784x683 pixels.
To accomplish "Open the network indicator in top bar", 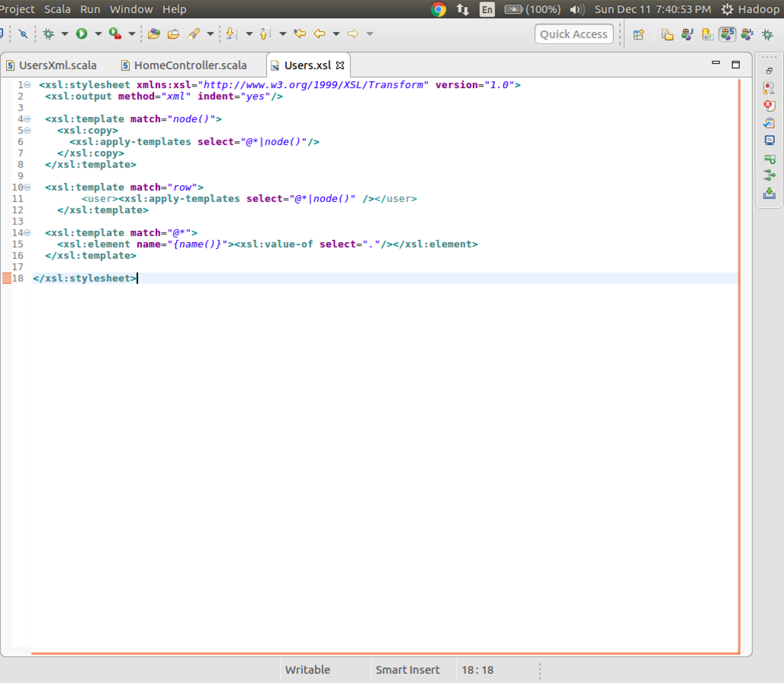I will point(462,9).
